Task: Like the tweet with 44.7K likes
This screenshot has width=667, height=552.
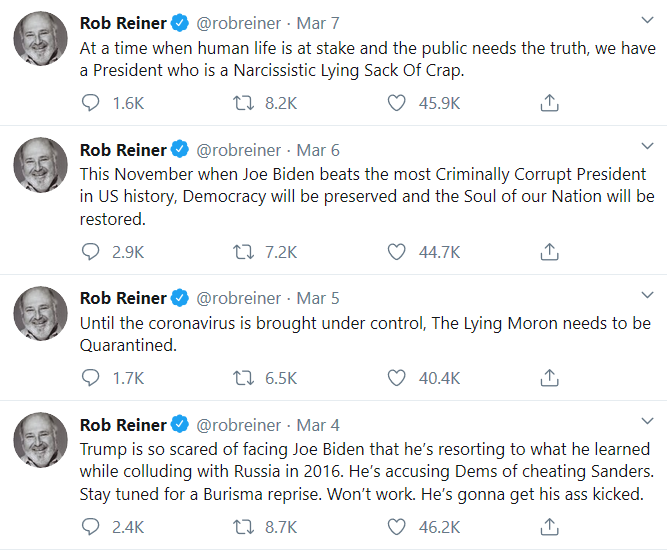Action: (397, 252)
